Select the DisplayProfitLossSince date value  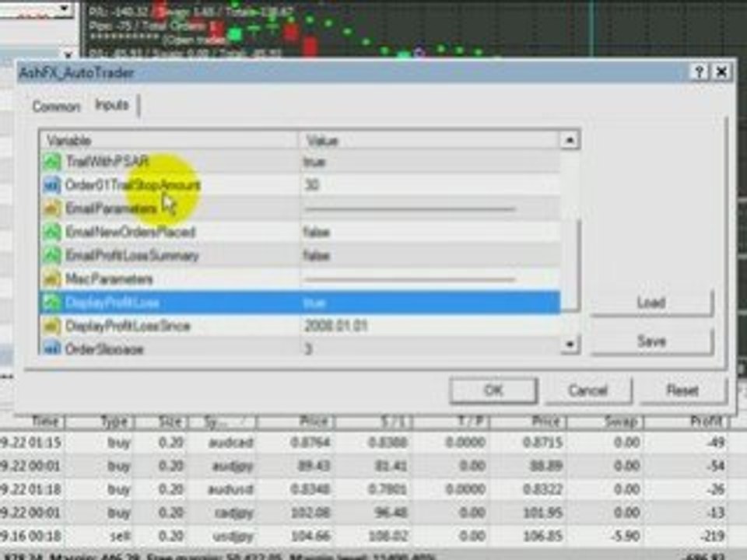(x=336, y=326)
